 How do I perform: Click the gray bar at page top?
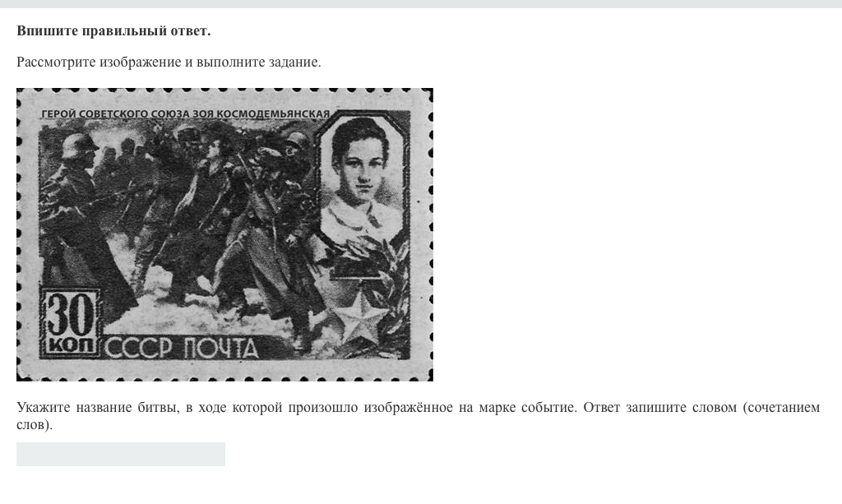click(421, 4)
